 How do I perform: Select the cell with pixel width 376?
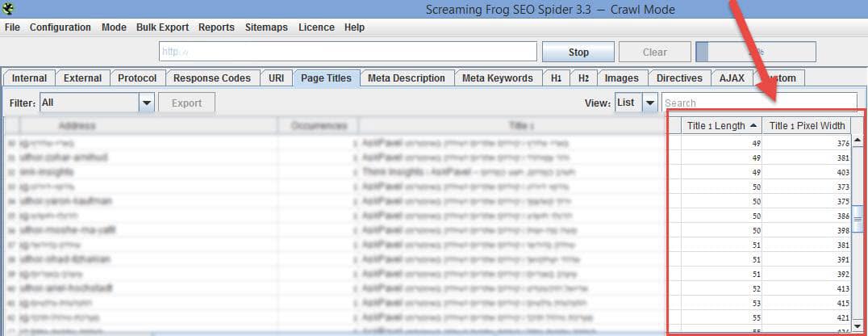point(806,143)
